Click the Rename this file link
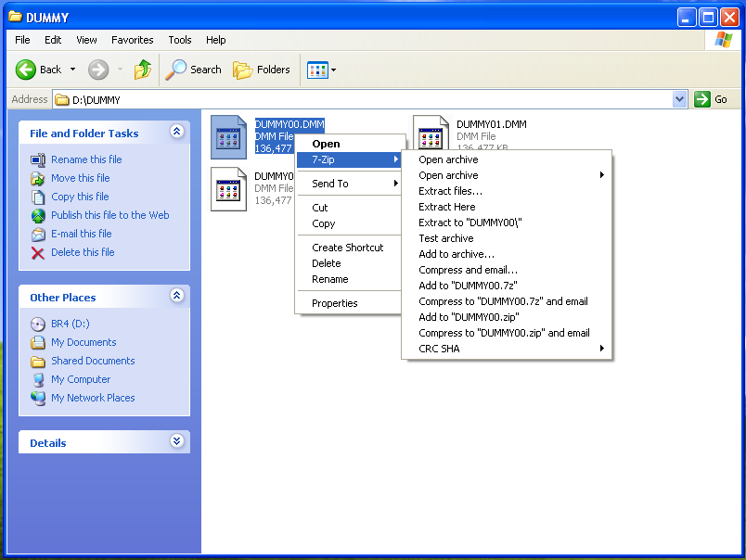Image resolution: width=746 pixels, height=560 pixels. point(86,159)
